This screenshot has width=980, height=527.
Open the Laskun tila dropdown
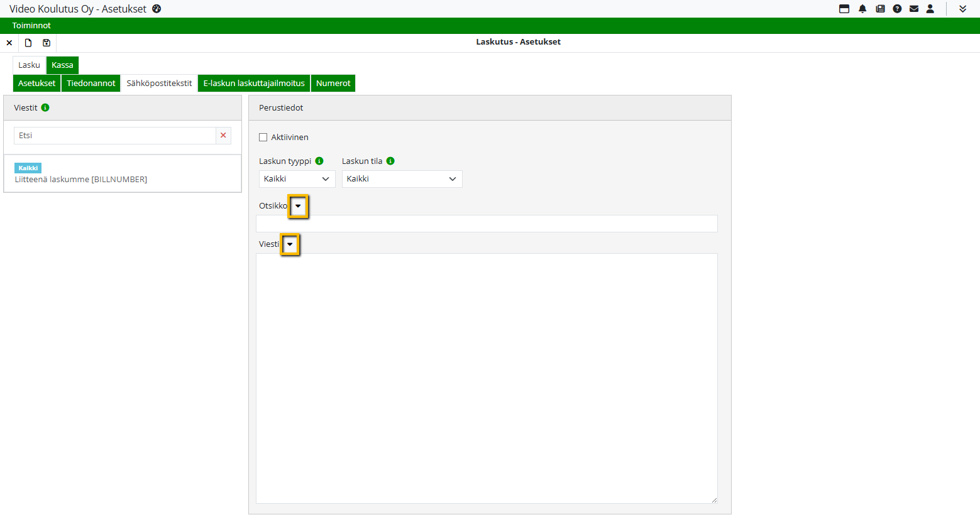pyautogui.click(x=402, y=179)
